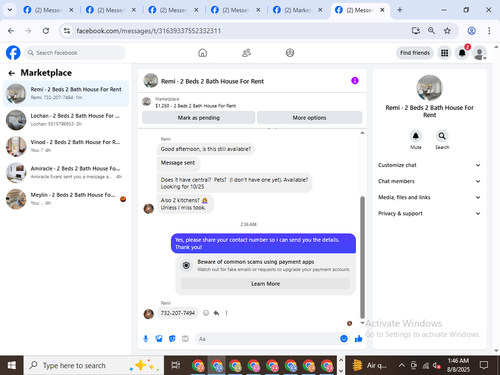
Task: Expand Customize chat section
Action: click(429, 165)
